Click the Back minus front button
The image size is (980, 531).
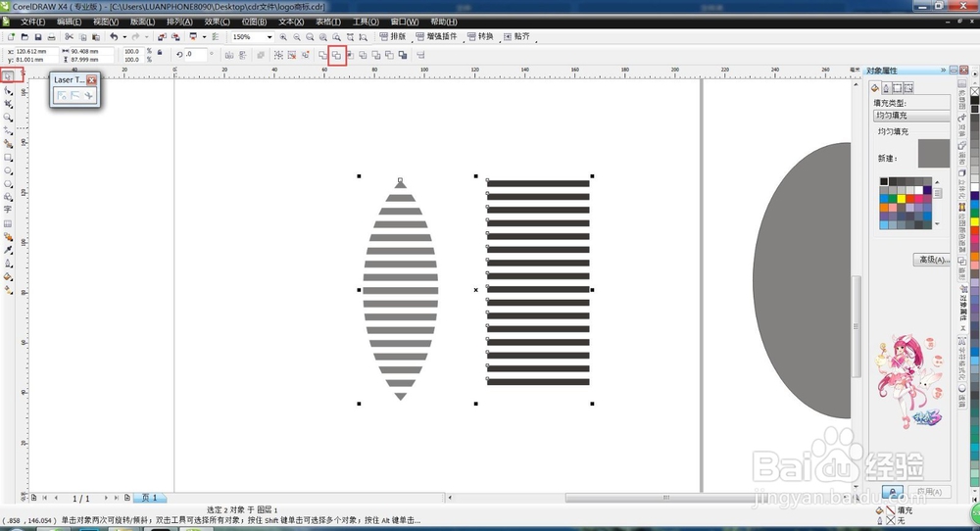pos(389,55)
